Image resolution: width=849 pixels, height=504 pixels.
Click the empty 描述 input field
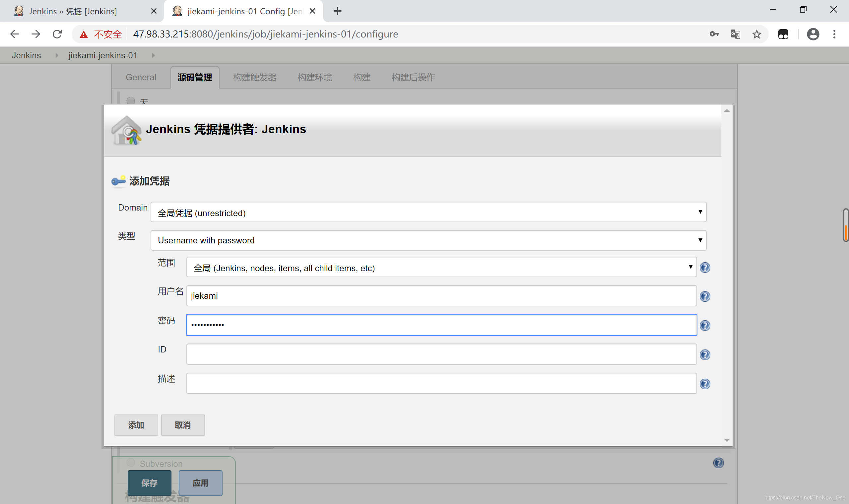click(x=441, y=383)
